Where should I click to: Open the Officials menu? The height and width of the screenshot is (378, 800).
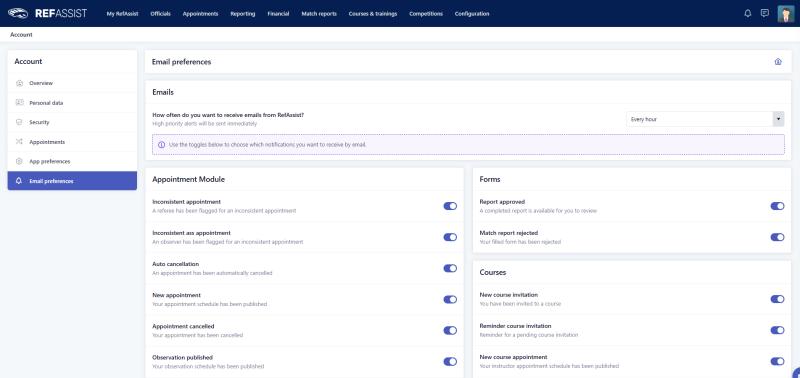160,14
